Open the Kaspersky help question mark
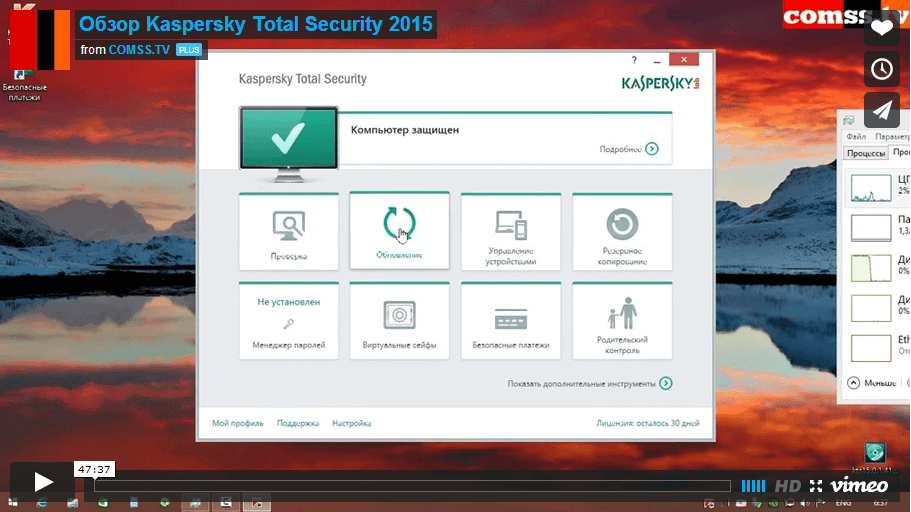This screenshot has width=911, height=512. click(634, 60)
